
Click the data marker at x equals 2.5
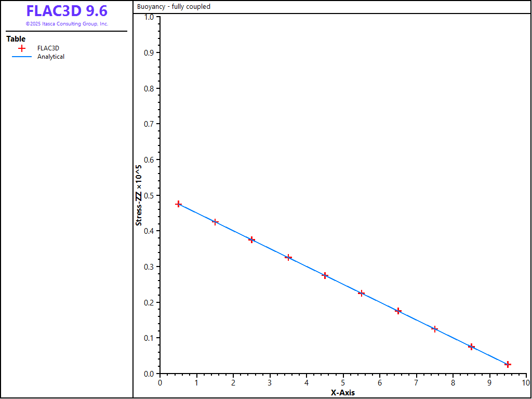click(x=251, y=240)
